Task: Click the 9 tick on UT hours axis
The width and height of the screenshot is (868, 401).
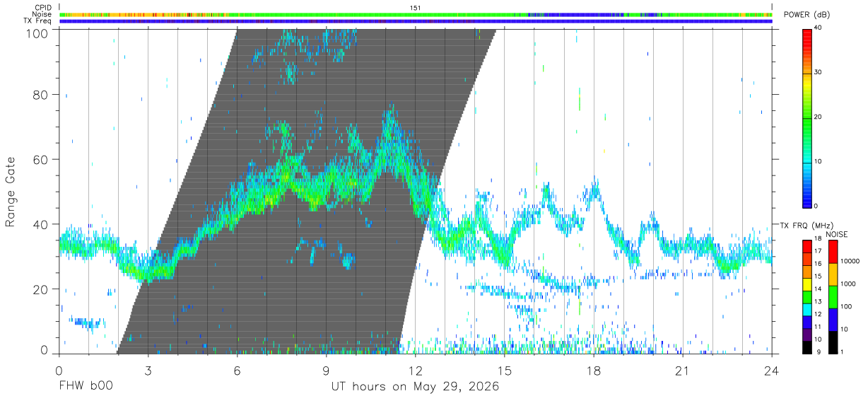Action: click(327, 370)
